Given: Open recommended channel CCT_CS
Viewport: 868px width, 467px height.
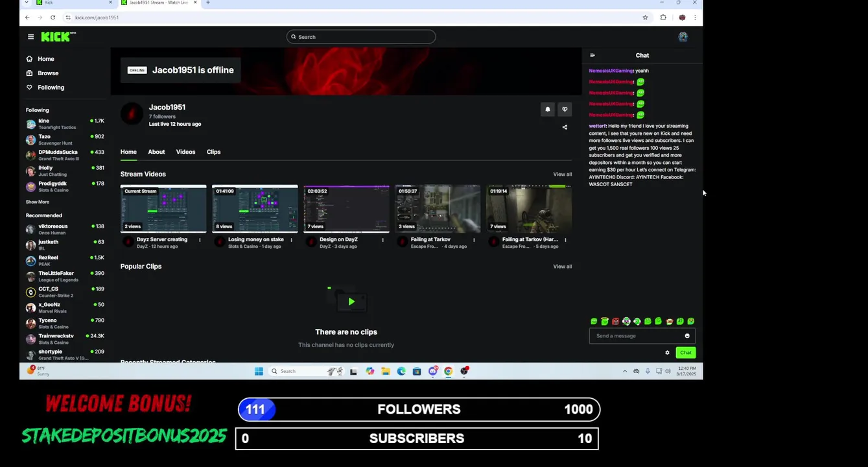Looking at the screenshot, I should click(65, 292).
